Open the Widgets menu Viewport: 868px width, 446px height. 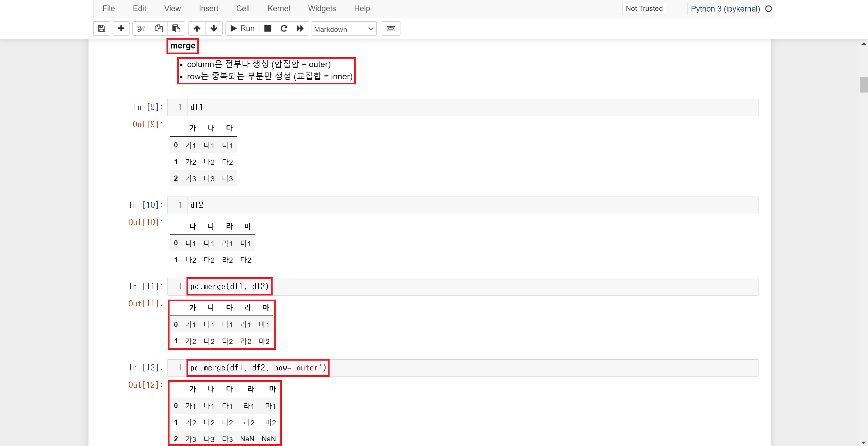pyautogui.click(x=322, y=8)
